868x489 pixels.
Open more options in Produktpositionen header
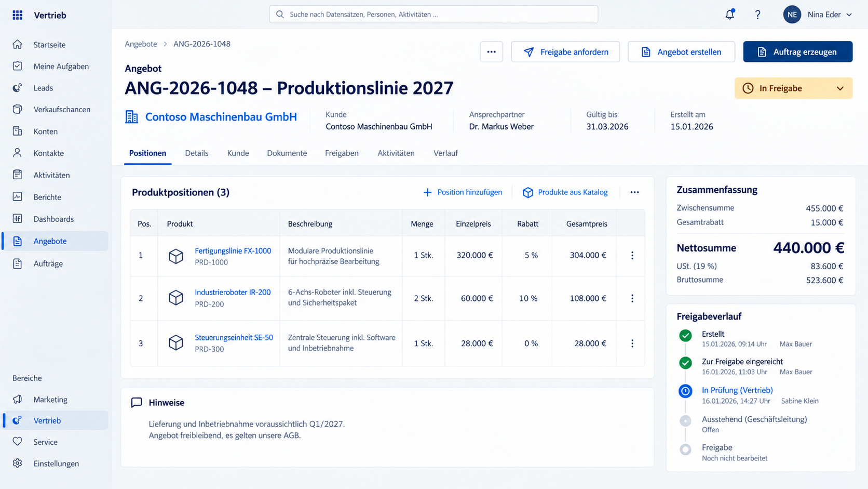pyautogui.click(x=634, y=192)
